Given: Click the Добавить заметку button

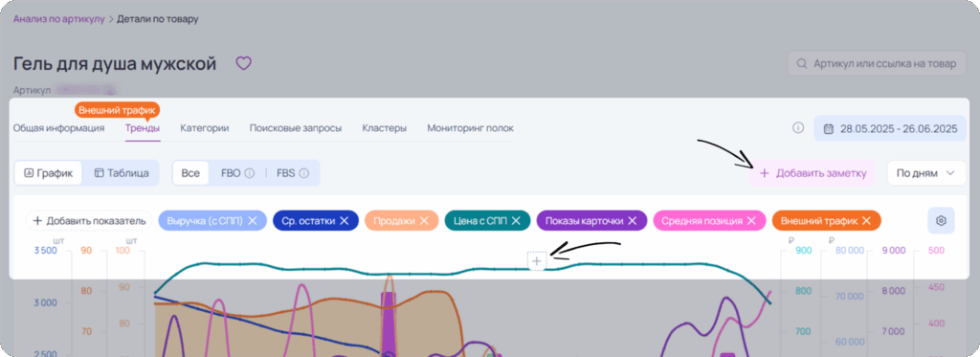Looking at the screenshot, I should point(813,173).
